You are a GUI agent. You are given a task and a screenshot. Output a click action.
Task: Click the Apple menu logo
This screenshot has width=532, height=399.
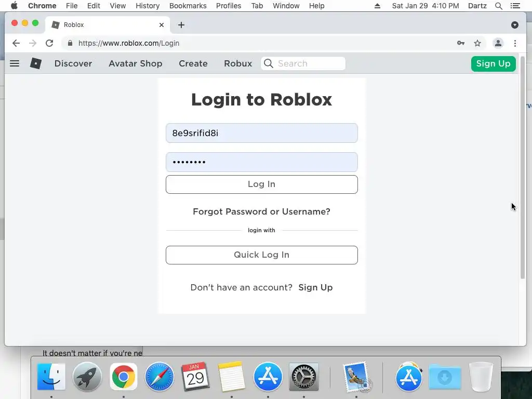[14, 6]
